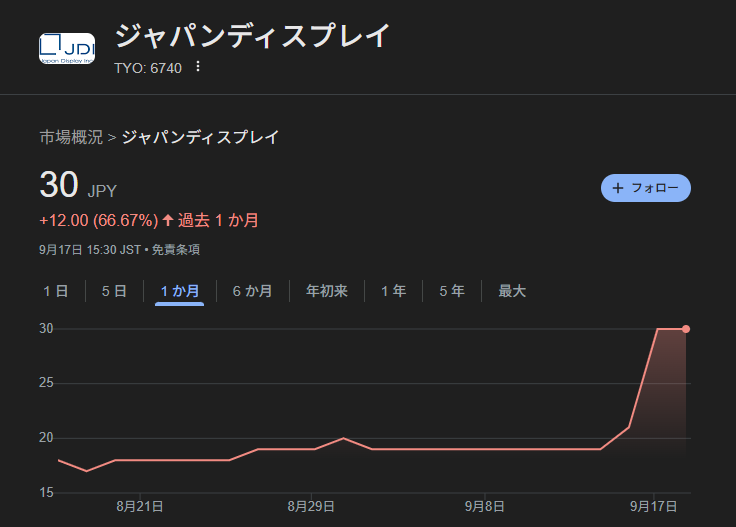Switch to the 最大 range tab
Viewport: 736px width, 527px height.
pyautogui.click(x=512, y=291)
